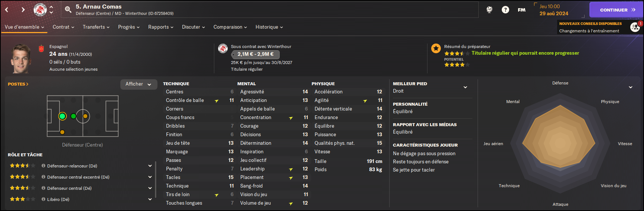Open the Afficher dropdown
Image resolution: width=644 pixels, height=211 pixels.
point(139,84)
